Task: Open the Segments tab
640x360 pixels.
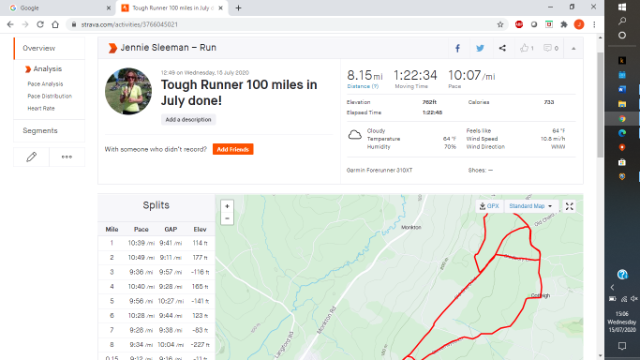Action: pos(40,131)
